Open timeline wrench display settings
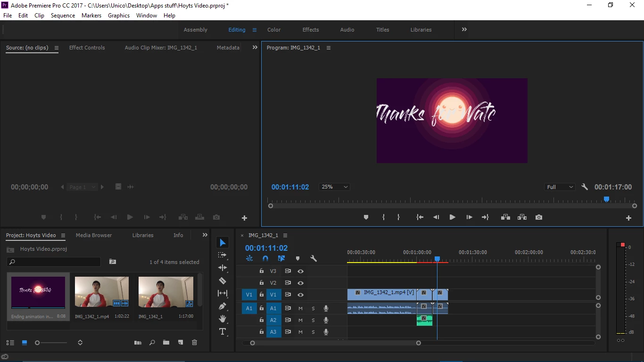This screenshot has height=362, width=644. coord(314,258)
